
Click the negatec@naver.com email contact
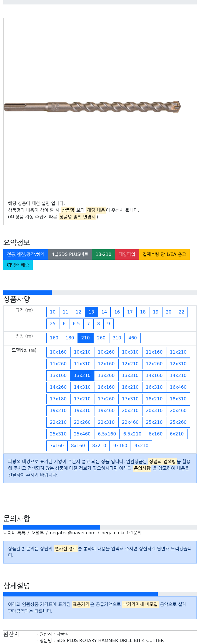point(72,533)
